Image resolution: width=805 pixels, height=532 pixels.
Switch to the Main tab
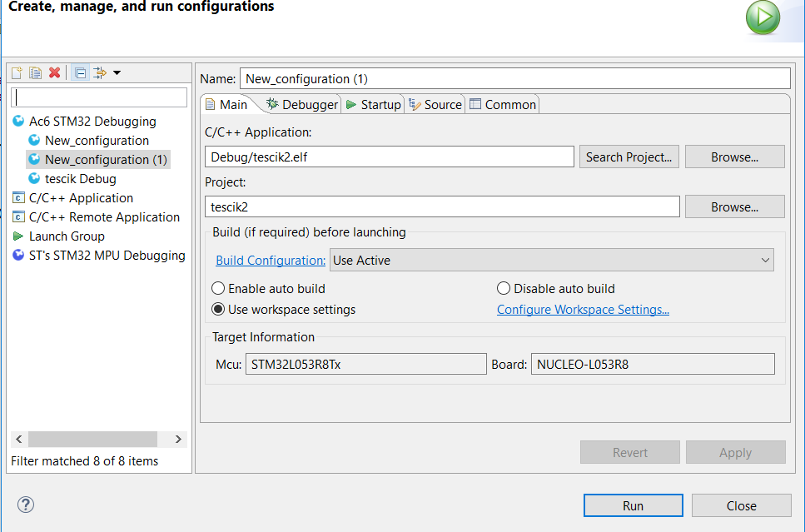226,105
